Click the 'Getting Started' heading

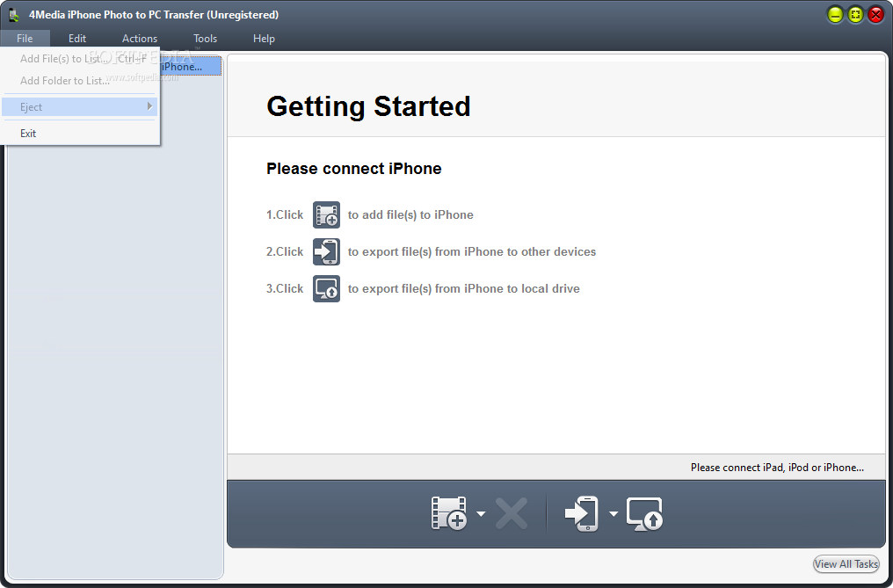(368, 106)
